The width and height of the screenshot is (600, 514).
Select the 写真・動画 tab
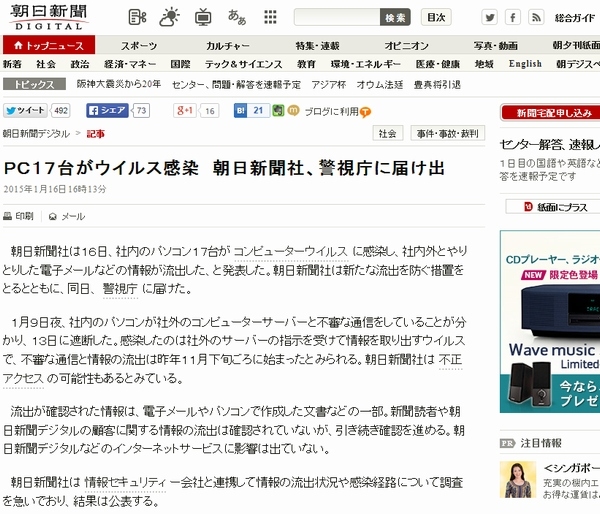[x=496, y=46]
